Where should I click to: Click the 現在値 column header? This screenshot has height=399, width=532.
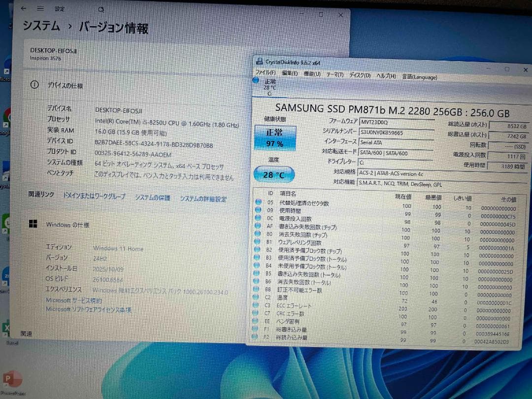403,197
